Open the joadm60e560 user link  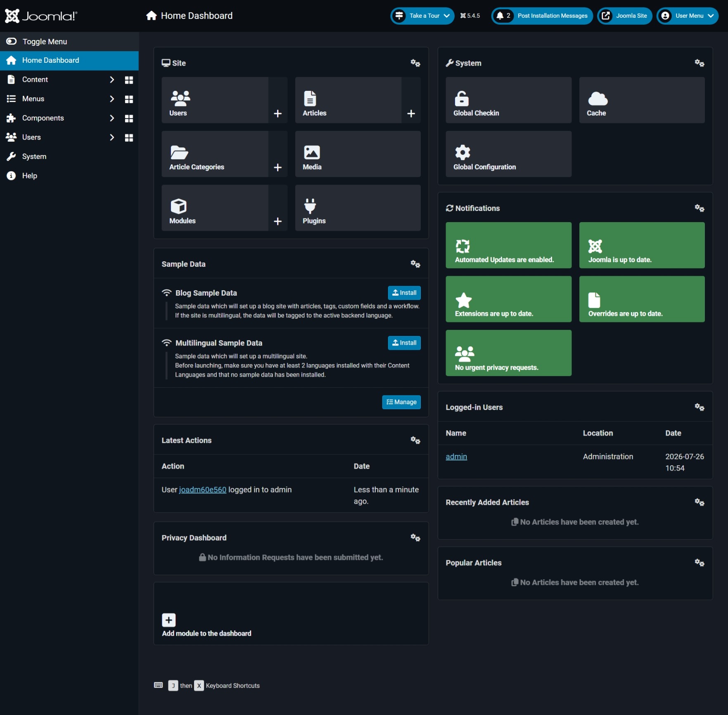tap(202, 490)
